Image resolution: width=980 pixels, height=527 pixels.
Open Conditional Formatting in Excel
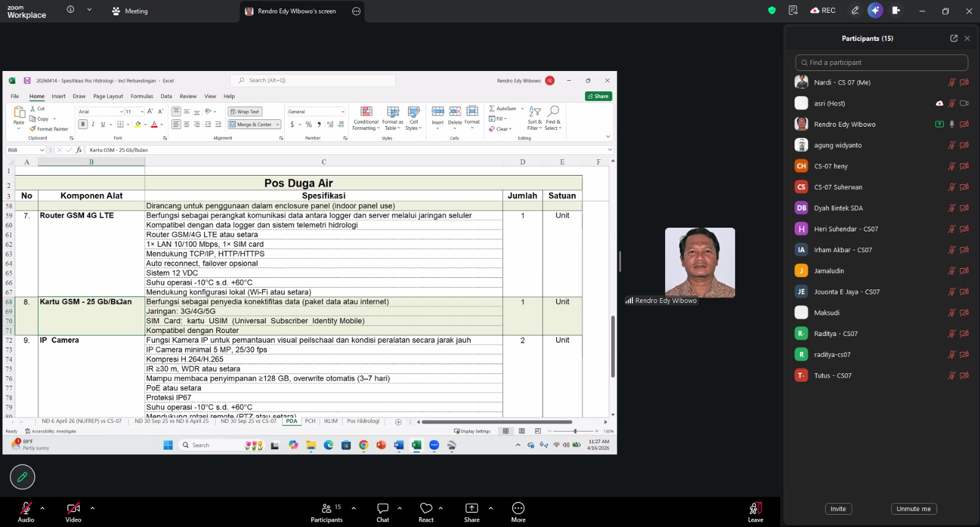pos(366,118)
